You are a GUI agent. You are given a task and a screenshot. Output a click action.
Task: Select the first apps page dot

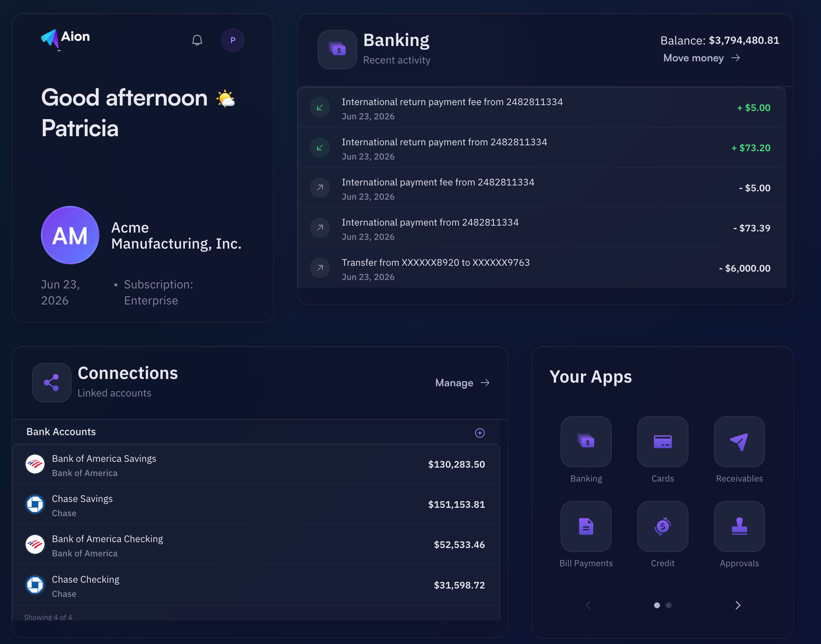[x=657, y=605]
